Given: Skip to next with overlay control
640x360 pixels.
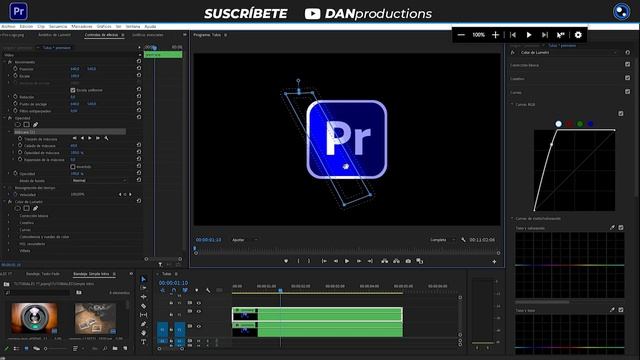Looking at the screenshot, I should point(545,35).
